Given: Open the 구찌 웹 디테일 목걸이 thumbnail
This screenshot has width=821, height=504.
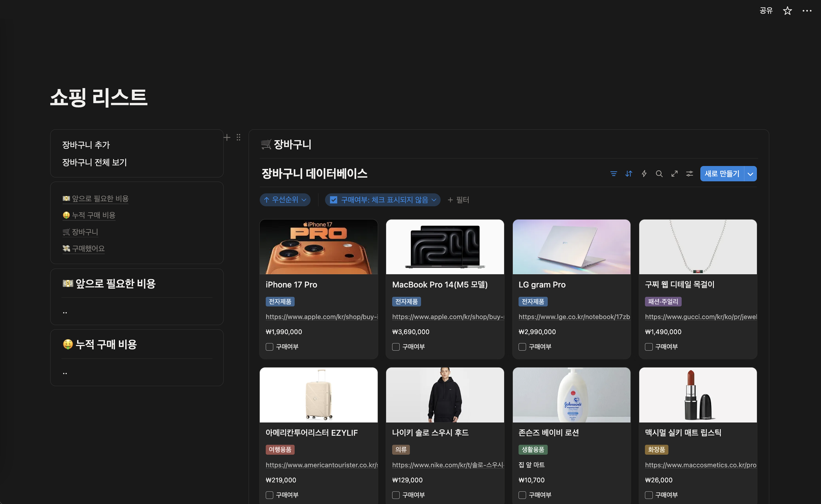Looking at the screenshot, I should (x=698, y=247).
